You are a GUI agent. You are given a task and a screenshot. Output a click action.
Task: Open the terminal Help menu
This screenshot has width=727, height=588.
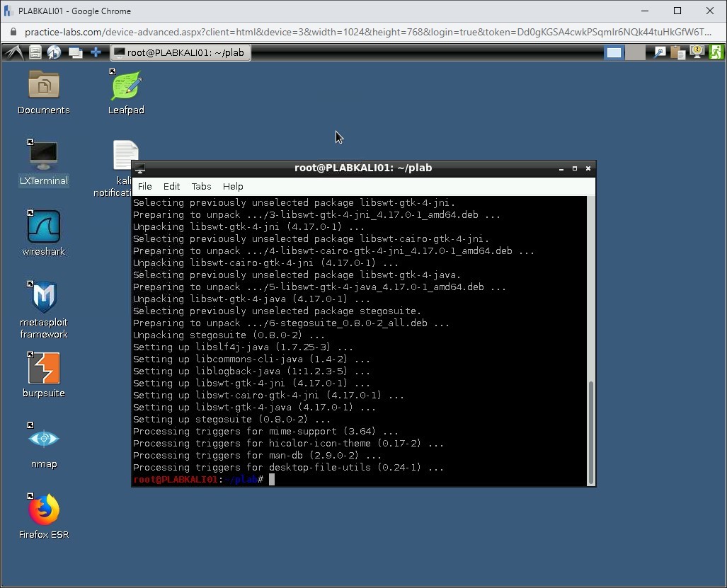click(x=233, y=186)
